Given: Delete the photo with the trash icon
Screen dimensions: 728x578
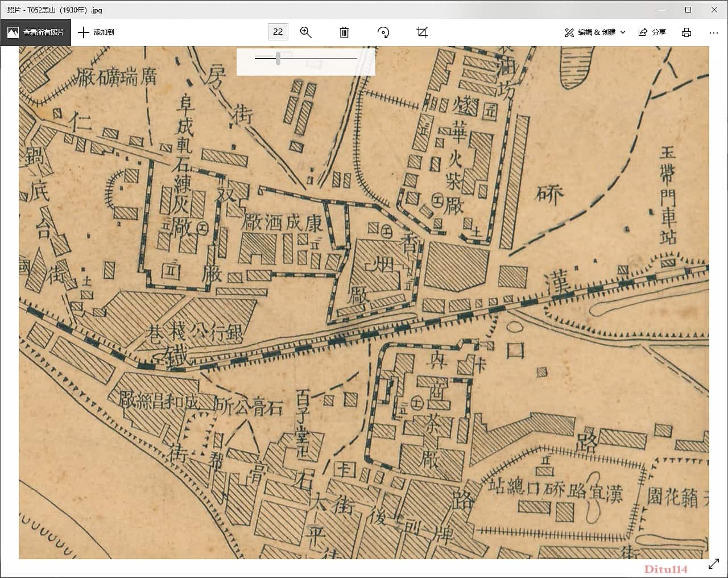Looking at the screenshot, I should tap(344, 32).
